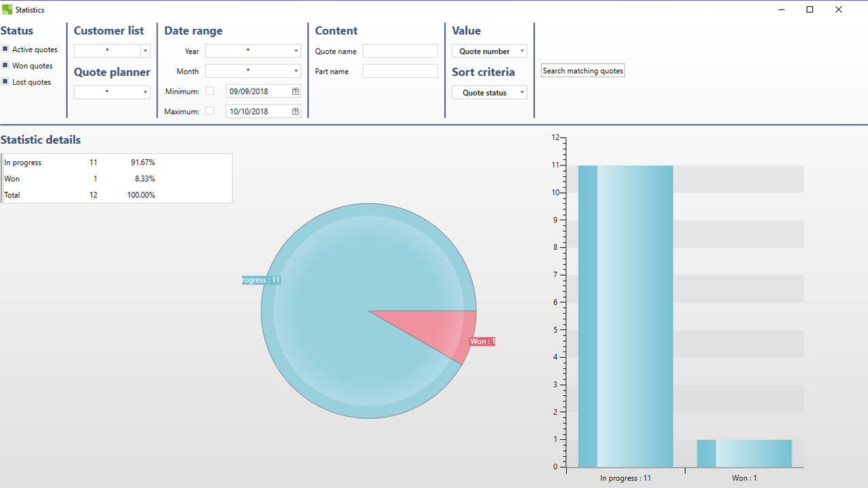Viewport: 868px width, 488px height.
Task: Enable the Minimum date checkbox
Action: tap(210, 91)
